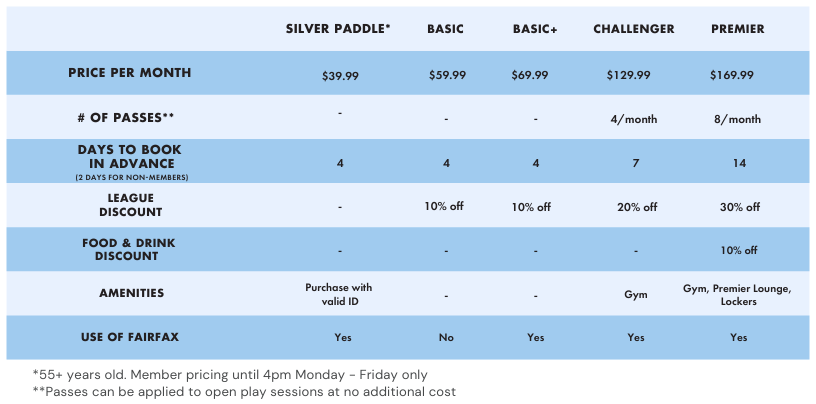The width and height of the screenshot is (816, 404).
Task: Click the # of Passes row label
Action: tap(130, 117)
